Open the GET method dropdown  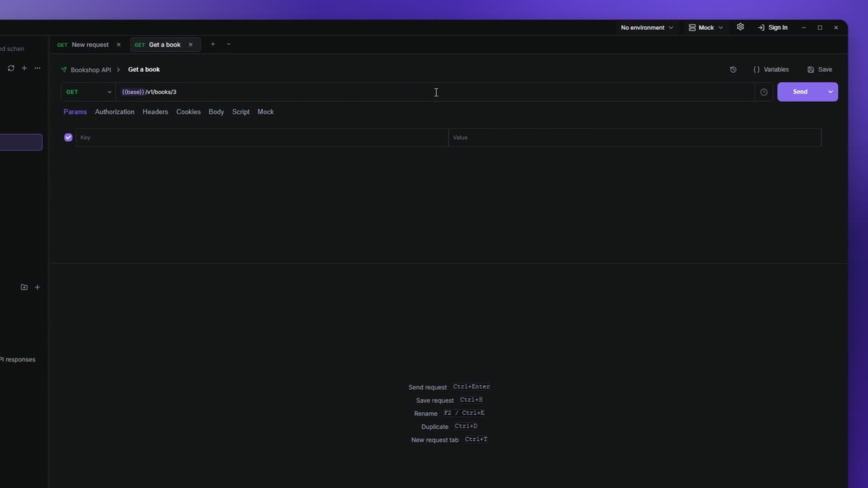click(x=88, y=91)
